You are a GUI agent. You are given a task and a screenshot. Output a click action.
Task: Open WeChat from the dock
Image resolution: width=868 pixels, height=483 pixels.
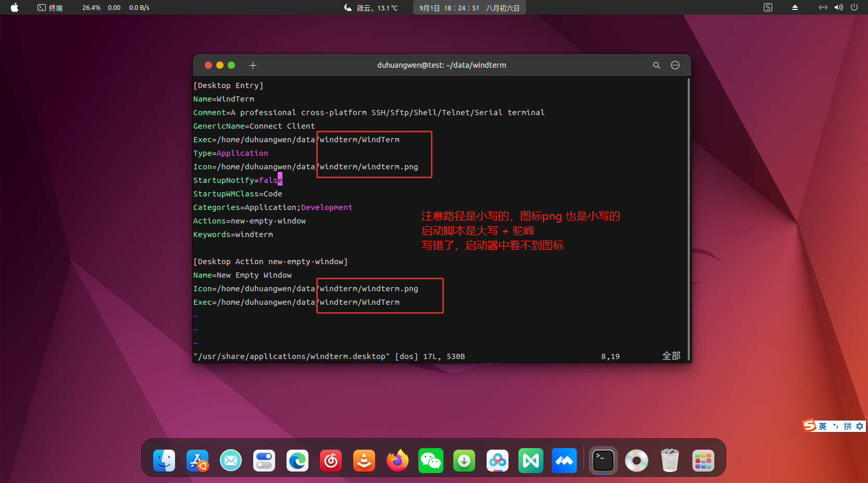pyautogui.click(x=431, y=461)
